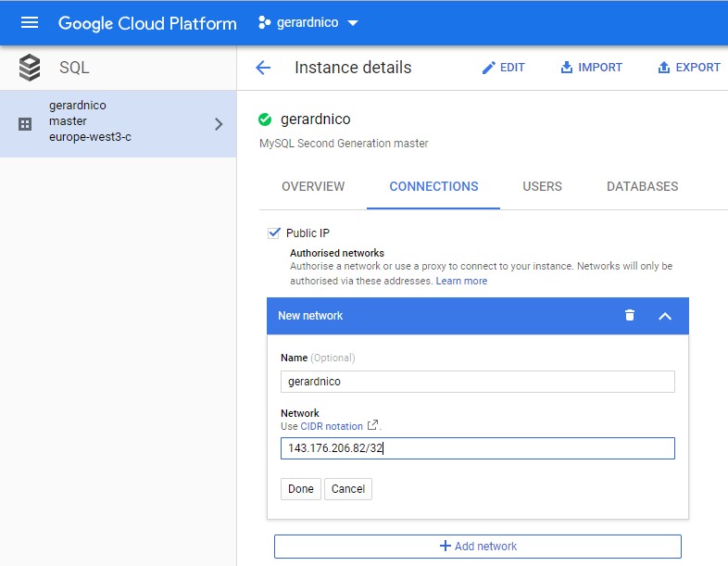Click the Network address input field
The height and width of the screenshot is (566, 728).
477,448
